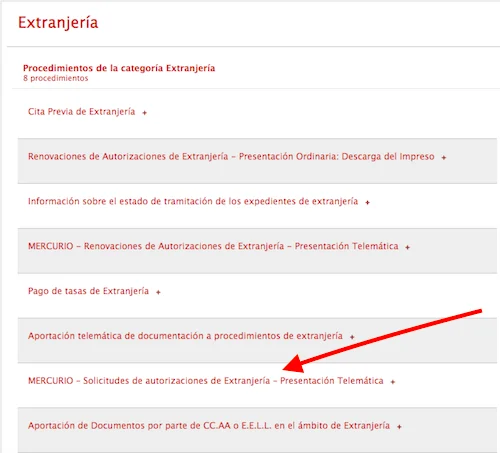Open Aportación telemática de documentación a procedimientos

click(x=185, y=336)
